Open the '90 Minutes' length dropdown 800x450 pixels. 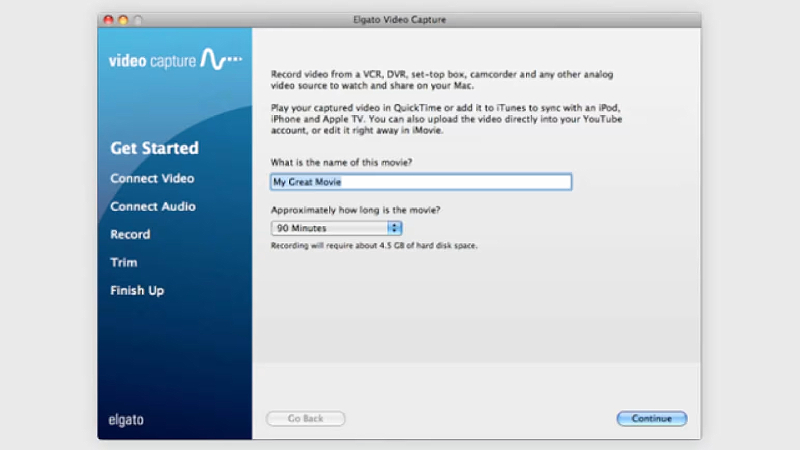336,228
